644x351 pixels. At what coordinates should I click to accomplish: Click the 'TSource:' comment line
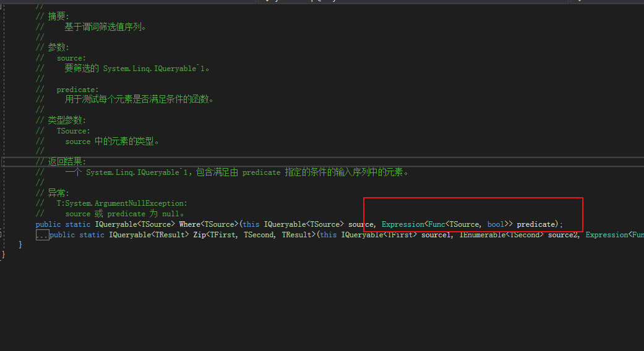73,131
